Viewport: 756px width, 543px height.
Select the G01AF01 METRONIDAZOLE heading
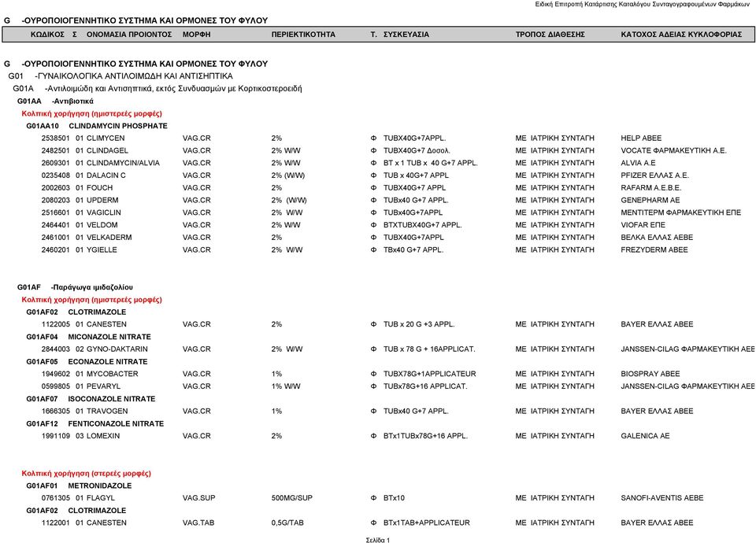79,486
